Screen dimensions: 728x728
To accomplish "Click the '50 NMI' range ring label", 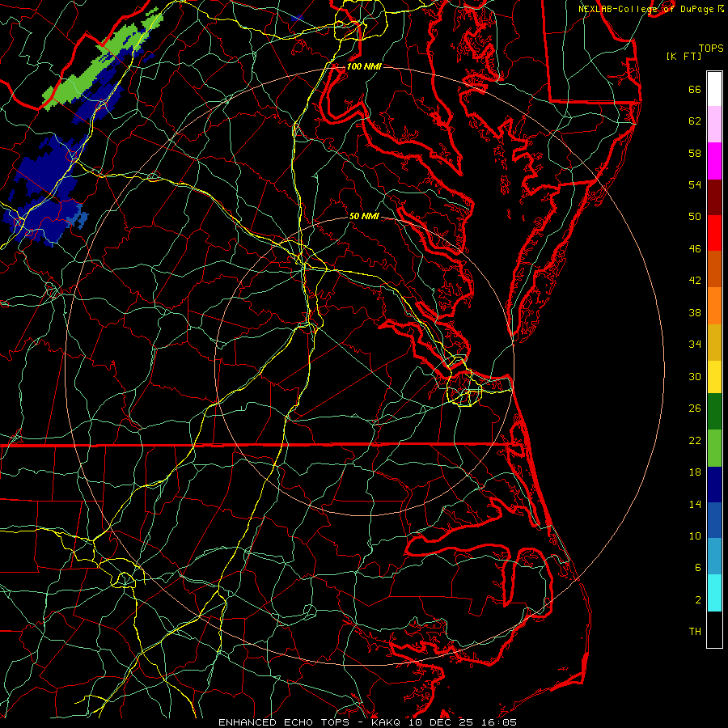I will coord(364,216).
